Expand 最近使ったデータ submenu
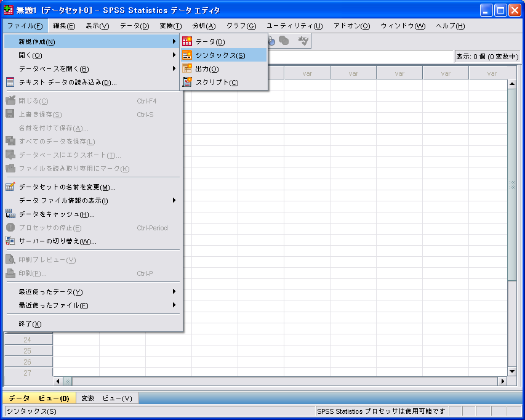Screen dimensions: 525x420 point(50,292)
